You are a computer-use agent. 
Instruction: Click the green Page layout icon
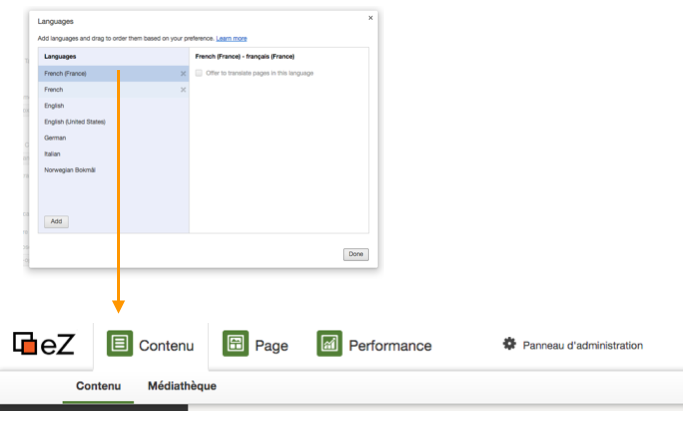point(235,345)
